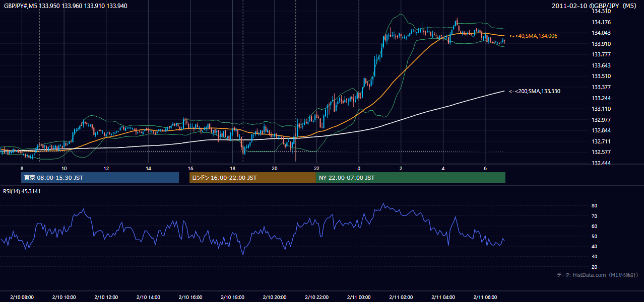This screenshot has height=302, width=644.
Task: Click hour label 22 on the price chart's hour axis
Action: click(316, 168)
